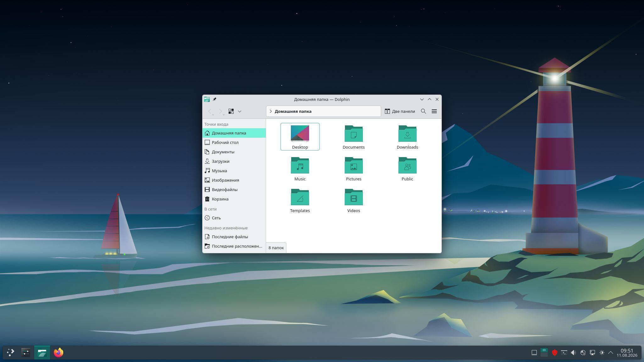Open Видеофайлы in Places sidebar
The image size is (644, 362).
pos(234,189)
